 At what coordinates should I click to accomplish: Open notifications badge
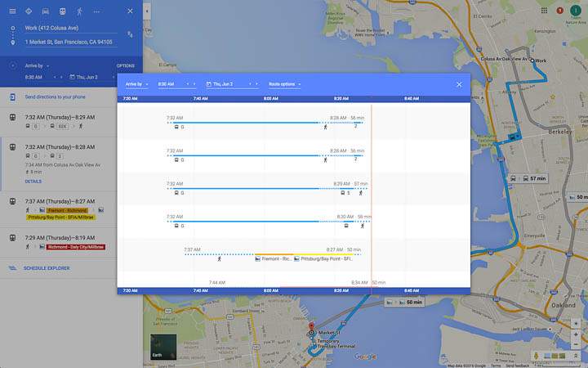560,11
